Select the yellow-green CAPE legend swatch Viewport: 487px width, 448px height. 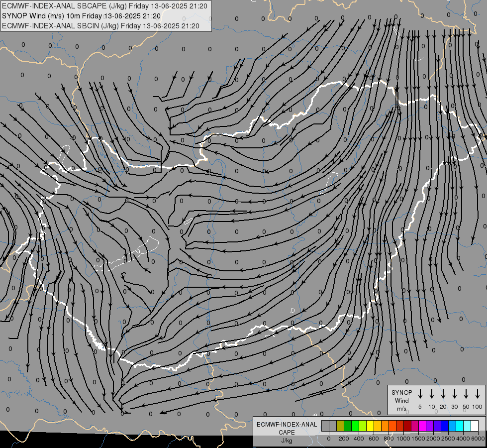[x=363, y=426]
